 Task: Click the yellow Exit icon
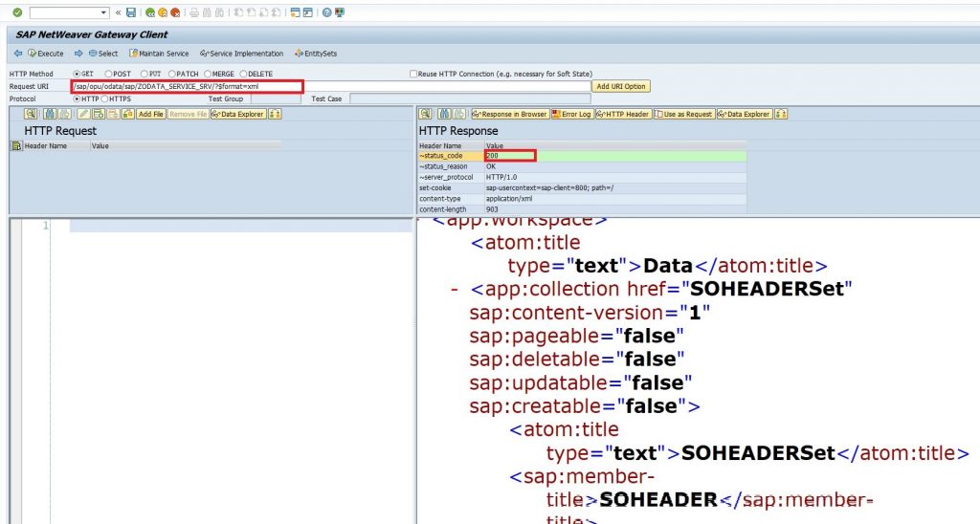click(x=163, y=12)
